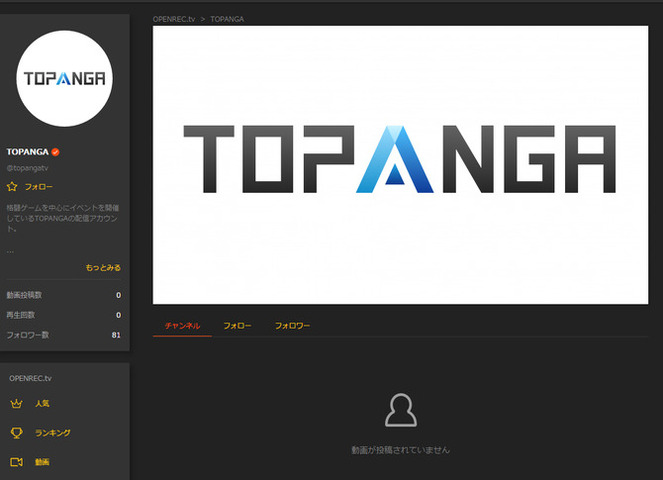Click the フォロワー数 count of 81

(116, 335)
